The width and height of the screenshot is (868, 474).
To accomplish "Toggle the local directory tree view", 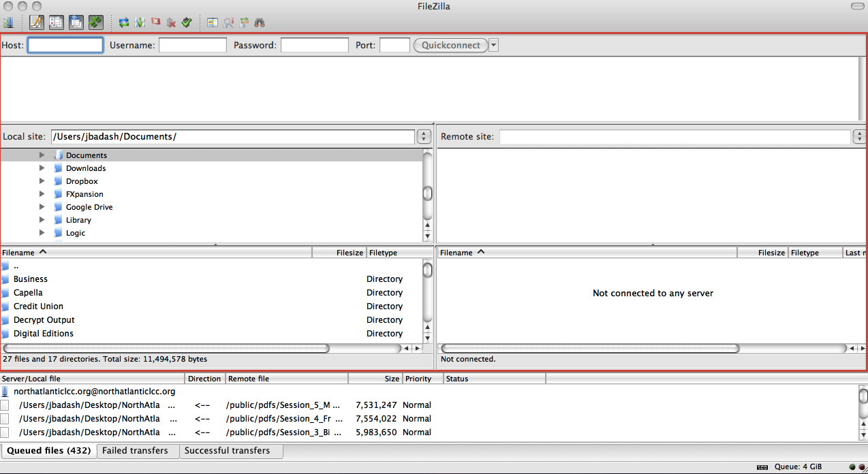I will pyautogui.click(x=56, y=22).
